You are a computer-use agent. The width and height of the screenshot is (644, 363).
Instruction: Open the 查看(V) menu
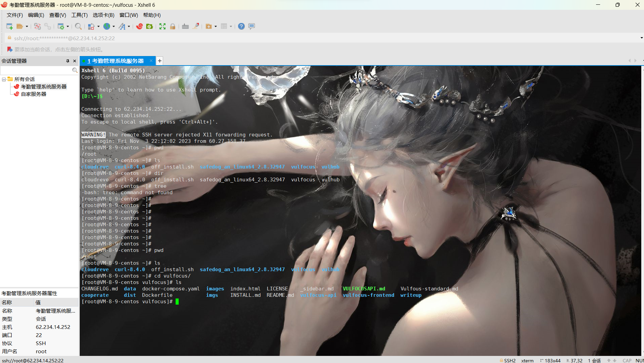(58, 15)
